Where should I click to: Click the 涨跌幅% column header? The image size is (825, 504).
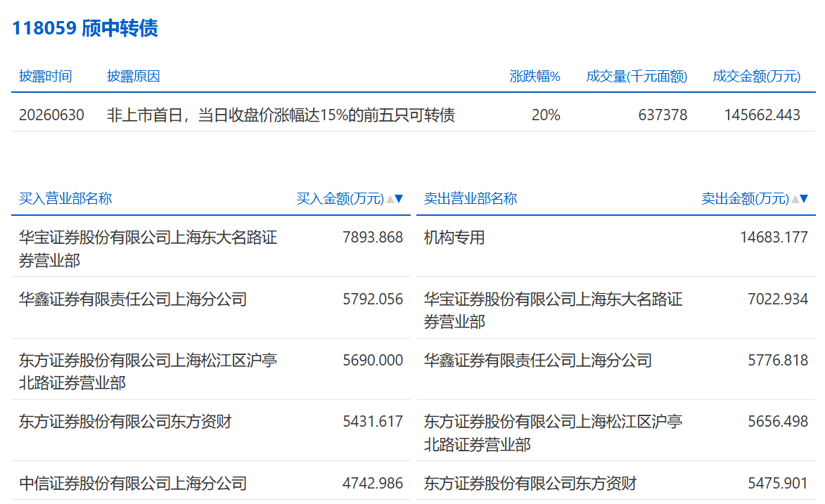point(535,77)
